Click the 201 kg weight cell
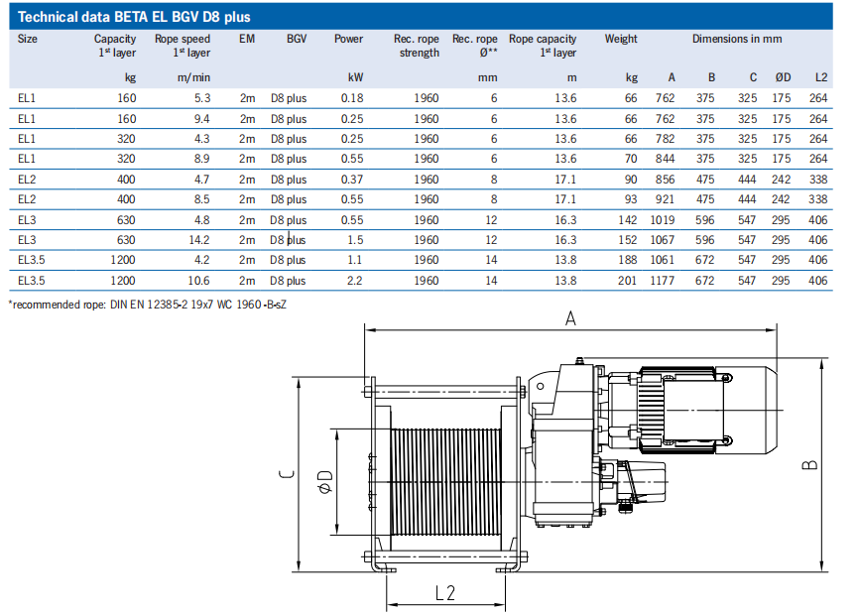858x616 pixels. pos(628,281)
